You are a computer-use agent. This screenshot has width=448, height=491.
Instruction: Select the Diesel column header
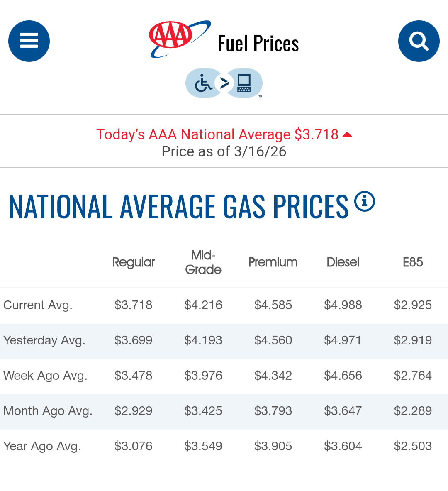coord(343,262)
